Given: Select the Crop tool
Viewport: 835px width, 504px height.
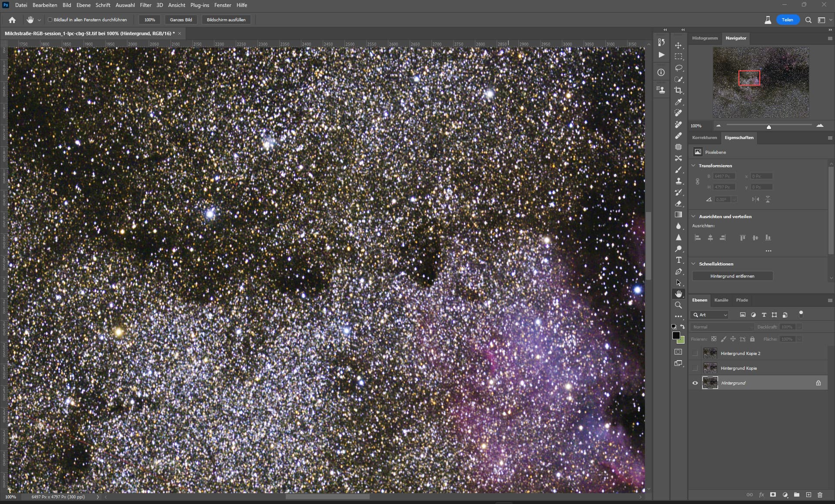Looking at the screenshot, I should (678, 90).
